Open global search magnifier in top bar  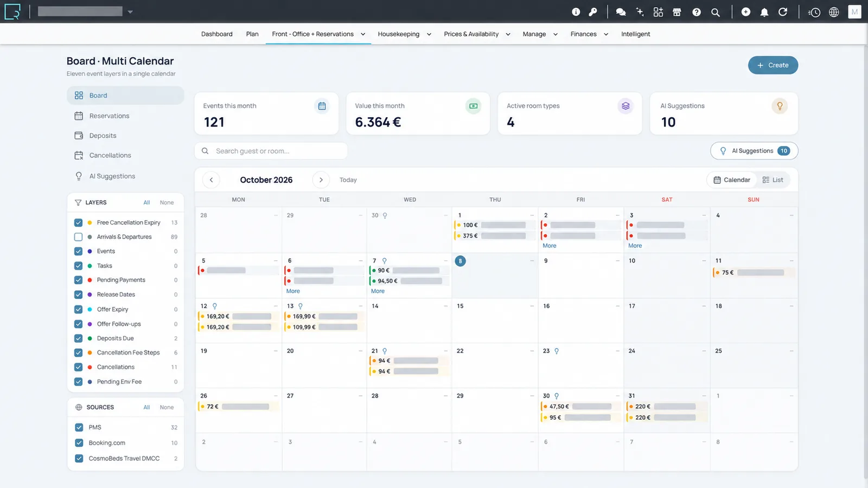click(716, 12)
